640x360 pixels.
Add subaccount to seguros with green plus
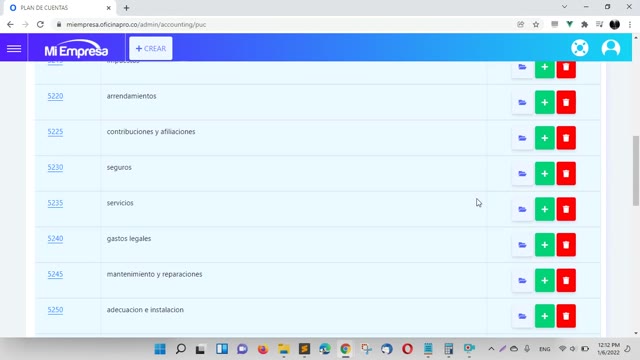point(544,173)
